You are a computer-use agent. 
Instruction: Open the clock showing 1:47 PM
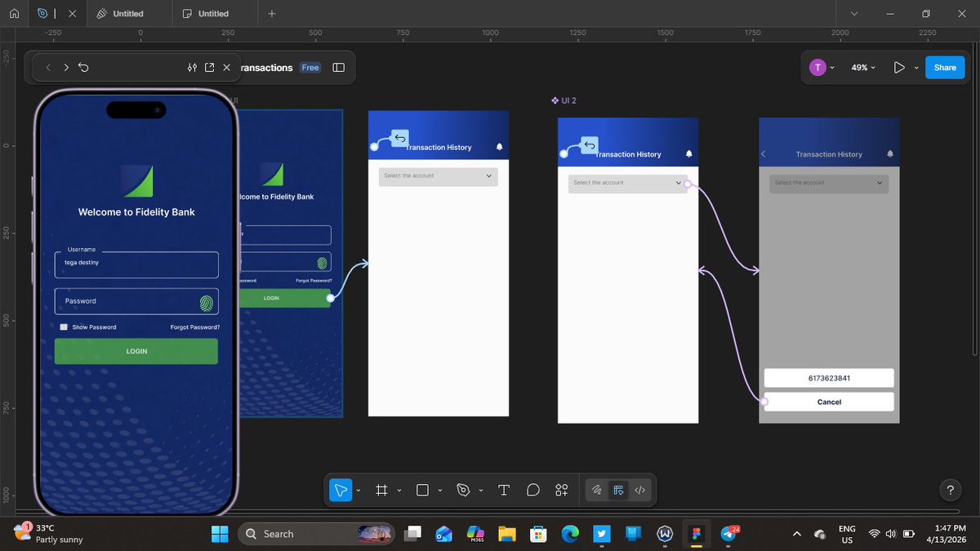pyautogui.click(x=947, y=534)
